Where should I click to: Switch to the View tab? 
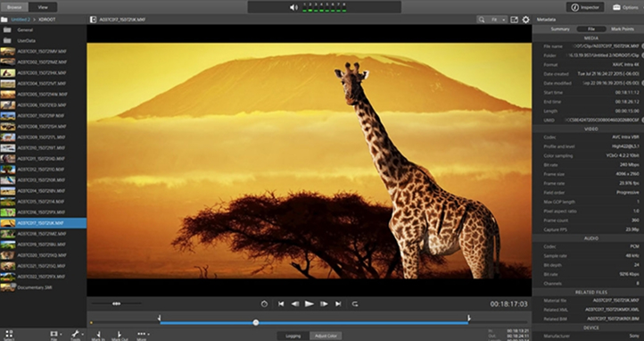click(x=43, y=7)
